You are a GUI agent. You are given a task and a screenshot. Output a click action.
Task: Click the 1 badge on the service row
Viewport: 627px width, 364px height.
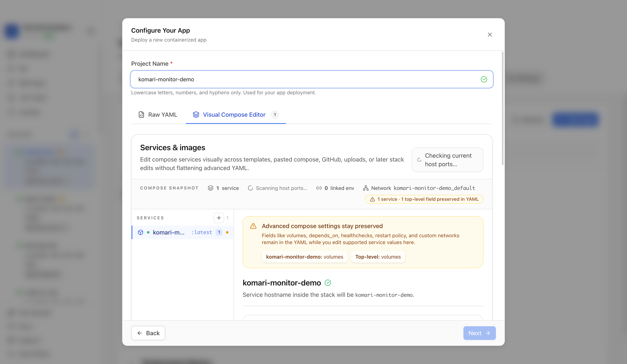(x=219, y=232)
